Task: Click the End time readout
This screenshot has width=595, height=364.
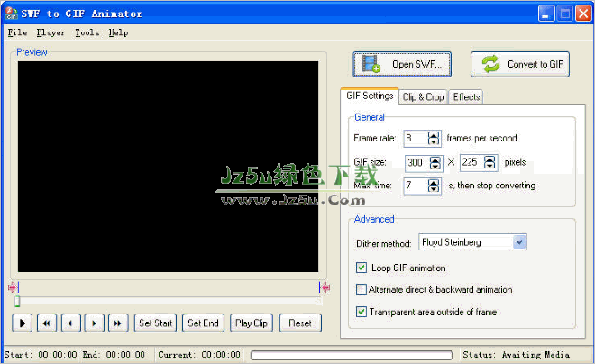Action: pos(114,355)
